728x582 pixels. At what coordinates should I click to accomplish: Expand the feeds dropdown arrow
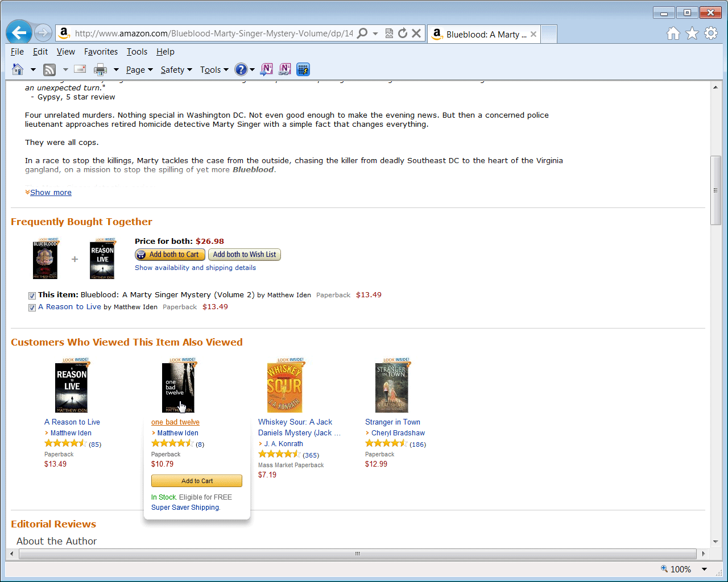coord(65,69)
